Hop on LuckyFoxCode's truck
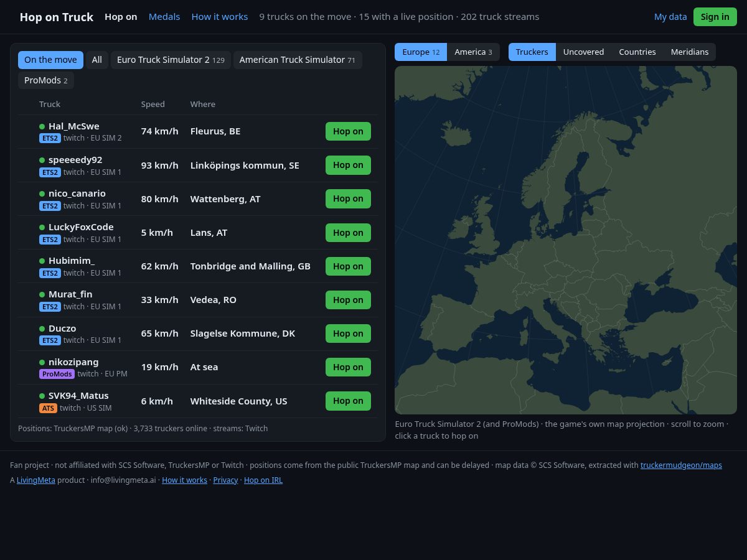This screenshot has height=560, width=747. (x=348, y=233)
